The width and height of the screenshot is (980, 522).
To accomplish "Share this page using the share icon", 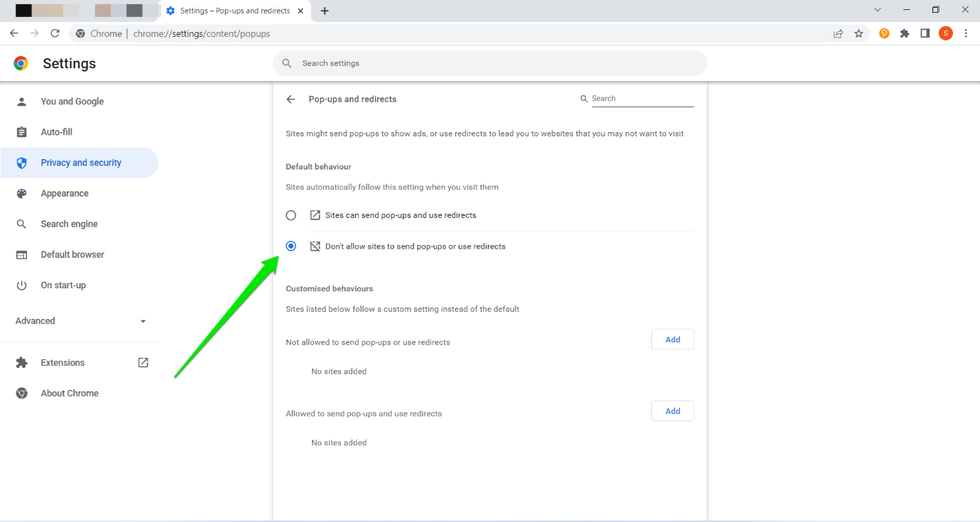I will point(839,33).
